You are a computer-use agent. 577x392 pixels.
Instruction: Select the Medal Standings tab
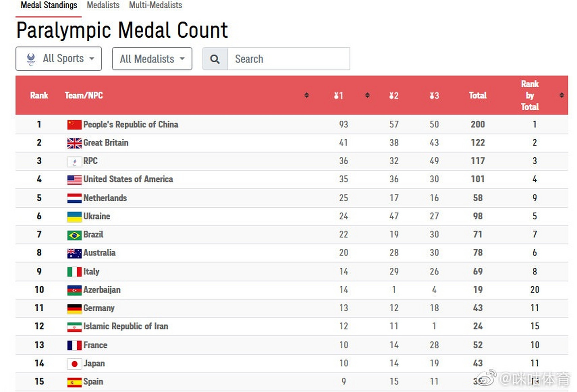pos(49,5)
